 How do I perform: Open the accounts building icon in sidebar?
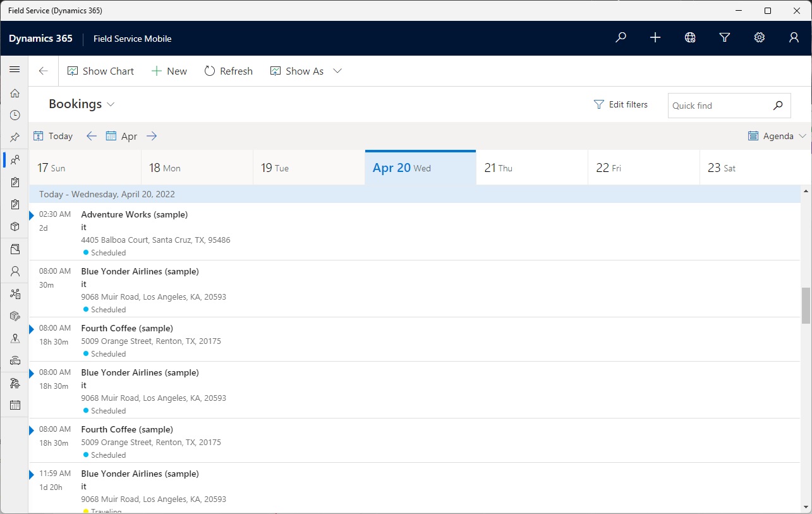tap(15, 249)
